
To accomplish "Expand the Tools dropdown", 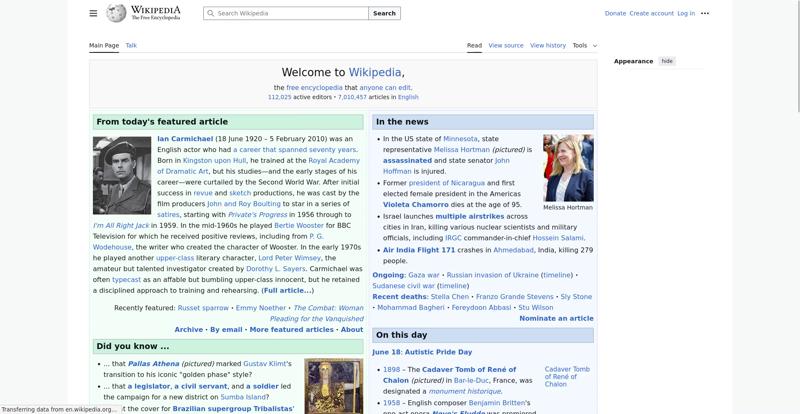I will pos(585,45).
